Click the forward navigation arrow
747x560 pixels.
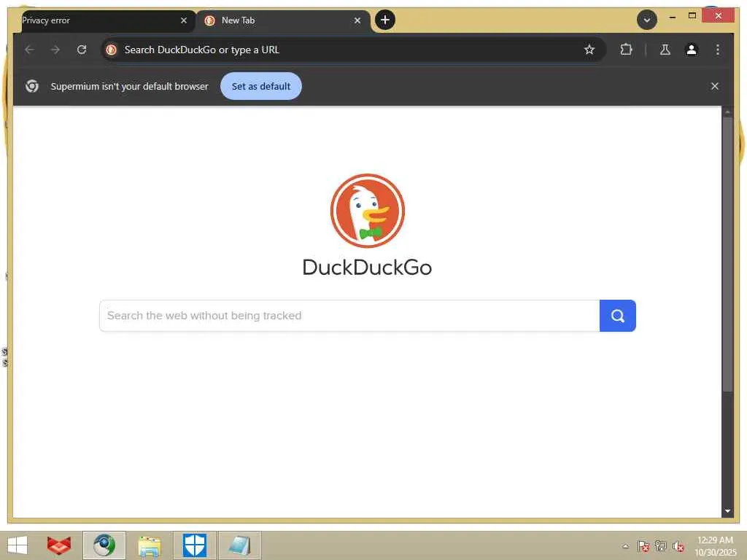[x=55, y=50]
